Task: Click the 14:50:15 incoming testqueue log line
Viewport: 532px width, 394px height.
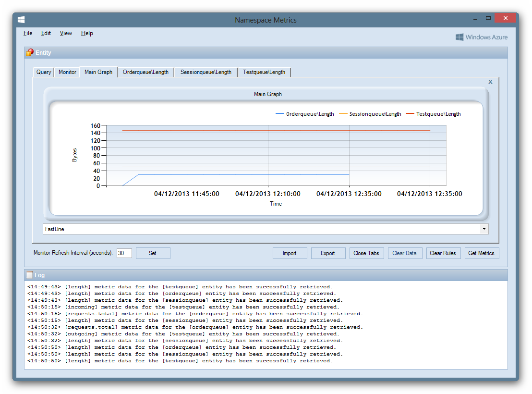Action: [x=183, y=307]
